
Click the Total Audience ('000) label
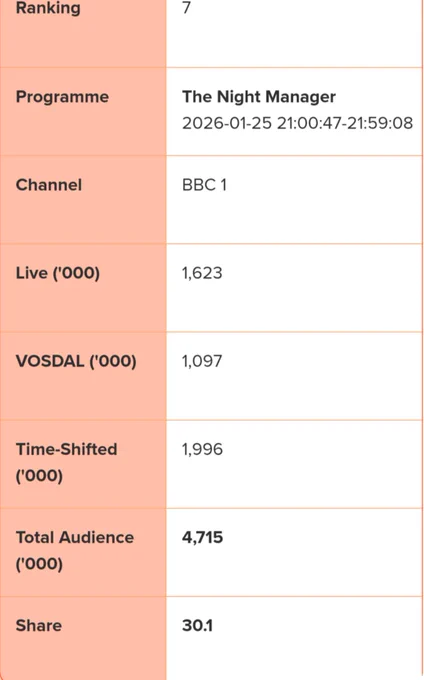[x=75, y=551]
